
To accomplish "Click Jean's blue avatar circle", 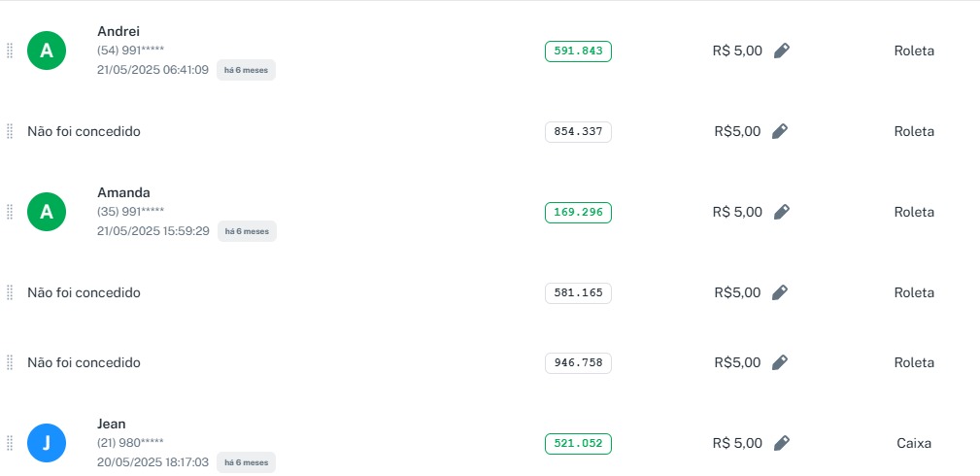I will (x=47, y=443).
